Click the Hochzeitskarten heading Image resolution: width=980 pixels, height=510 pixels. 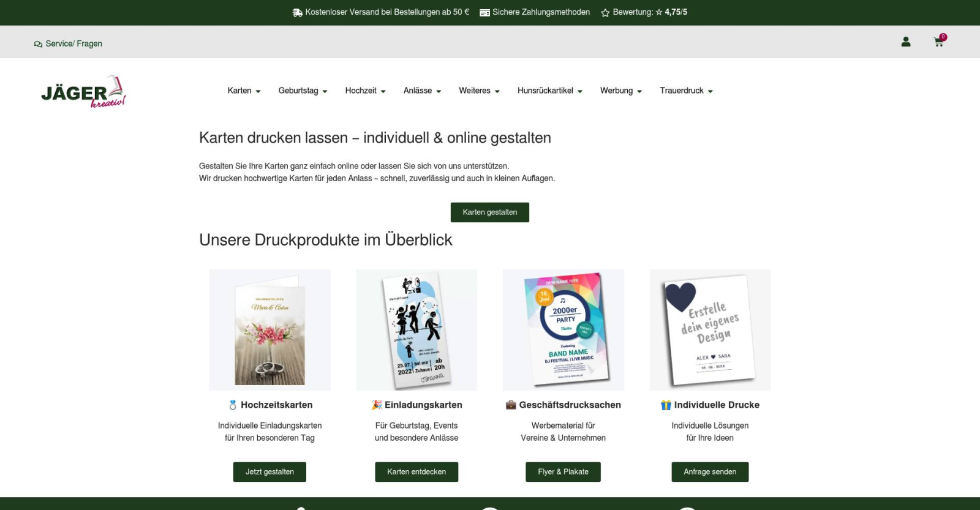pos(277,405)
